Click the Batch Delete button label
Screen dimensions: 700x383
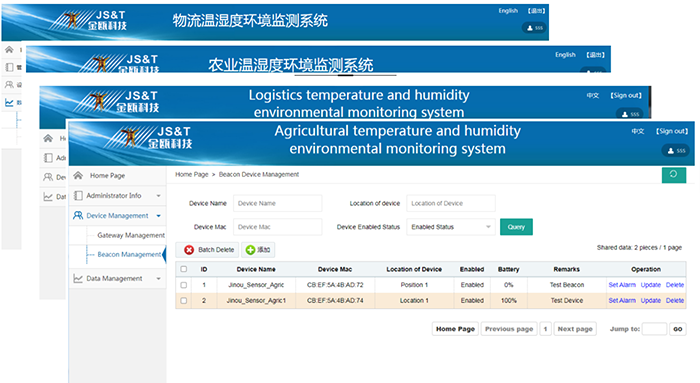216,250
